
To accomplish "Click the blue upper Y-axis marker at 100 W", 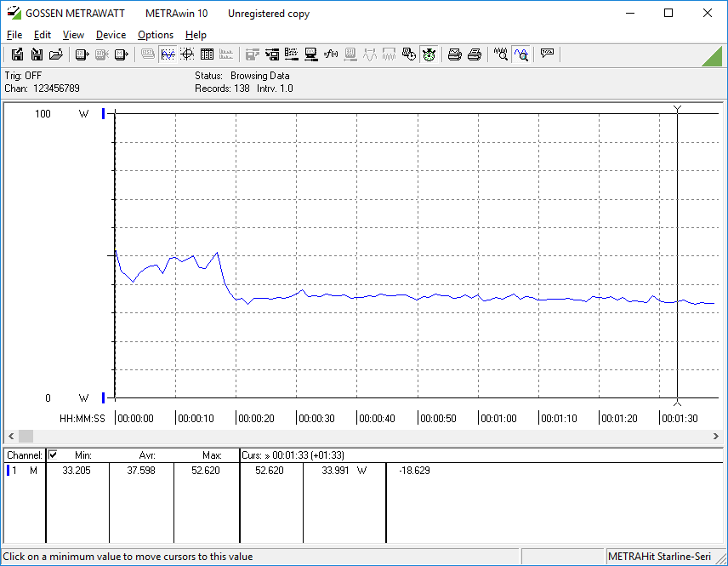I will point(104,114).
